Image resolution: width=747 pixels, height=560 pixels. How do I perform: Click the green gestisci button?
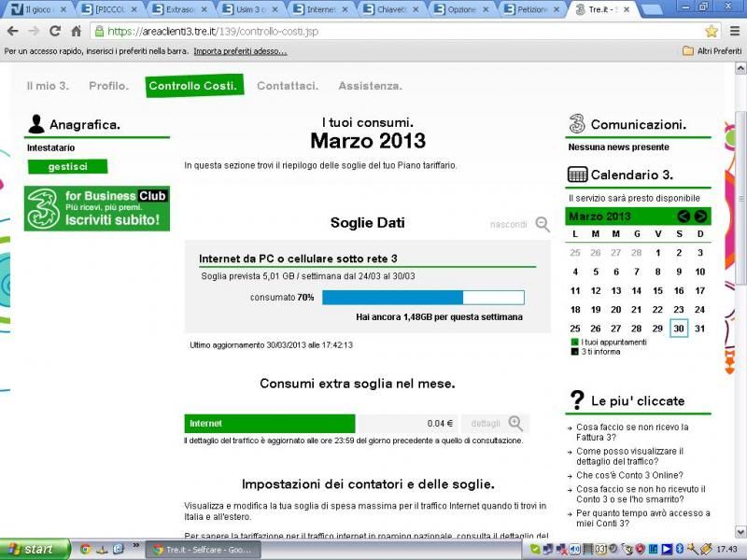(x=67, y=167)
